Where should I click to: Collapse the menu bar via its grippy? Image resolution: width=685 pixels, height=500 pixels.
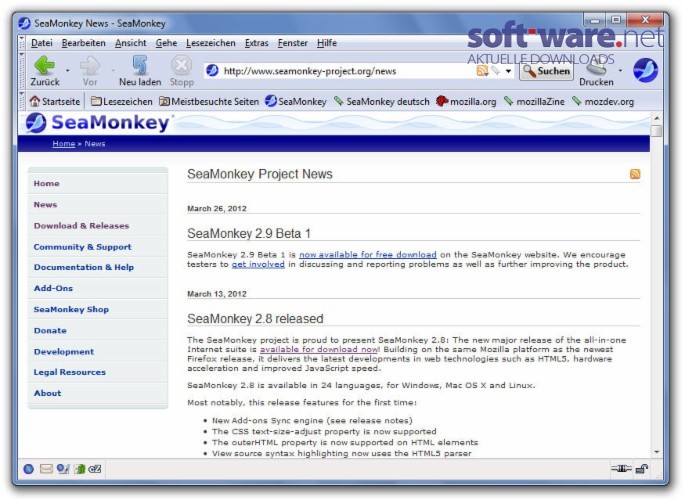(21, 43)
